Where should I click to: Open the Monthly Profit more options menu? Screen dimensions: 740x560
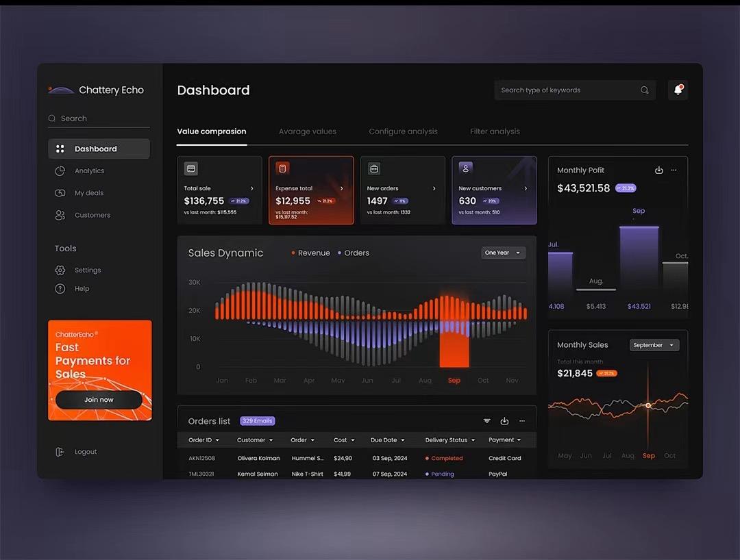[674, 170]
